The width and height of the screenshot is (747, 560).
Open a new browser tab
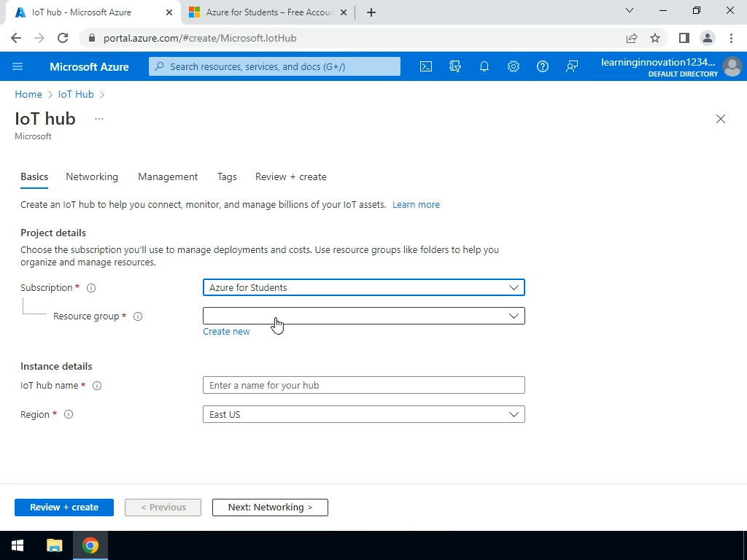371,12
